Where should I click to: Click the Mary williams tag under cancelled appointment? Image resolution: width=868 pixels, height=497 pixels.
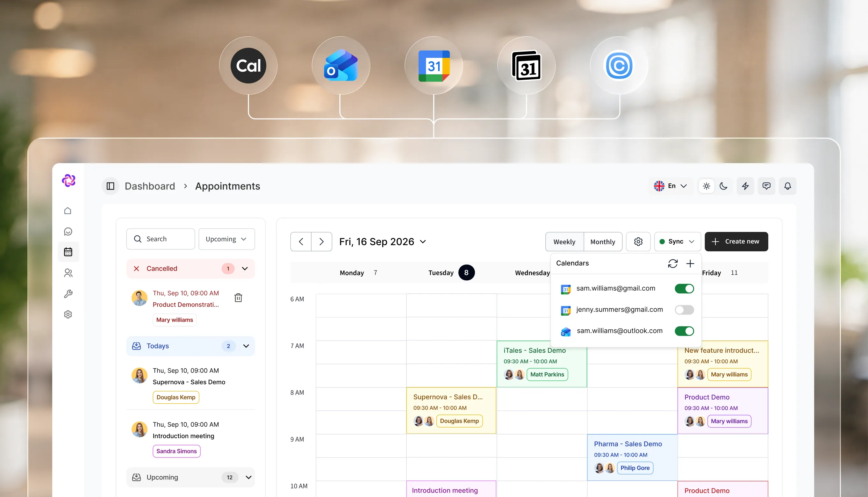[174, 320]
